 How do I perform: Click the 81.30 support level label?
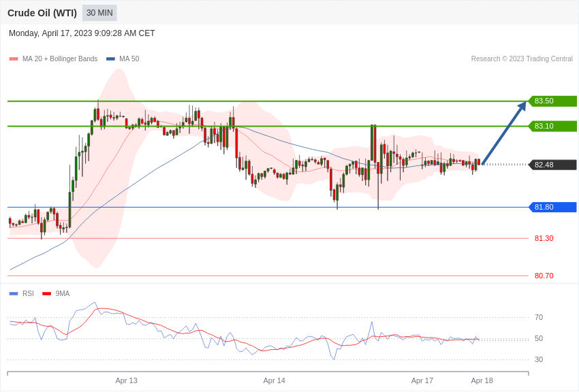(x=544, y=239)
